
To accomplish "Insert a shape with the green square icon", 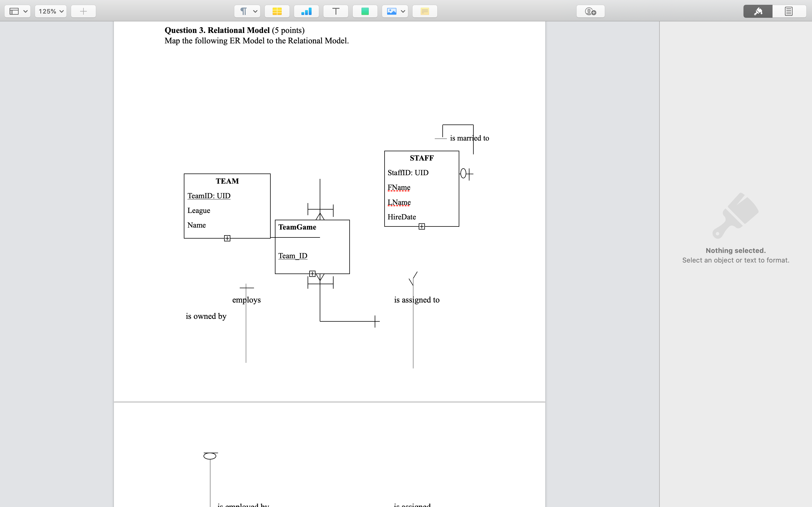I will pyautogui.click(x=365, y=11).
